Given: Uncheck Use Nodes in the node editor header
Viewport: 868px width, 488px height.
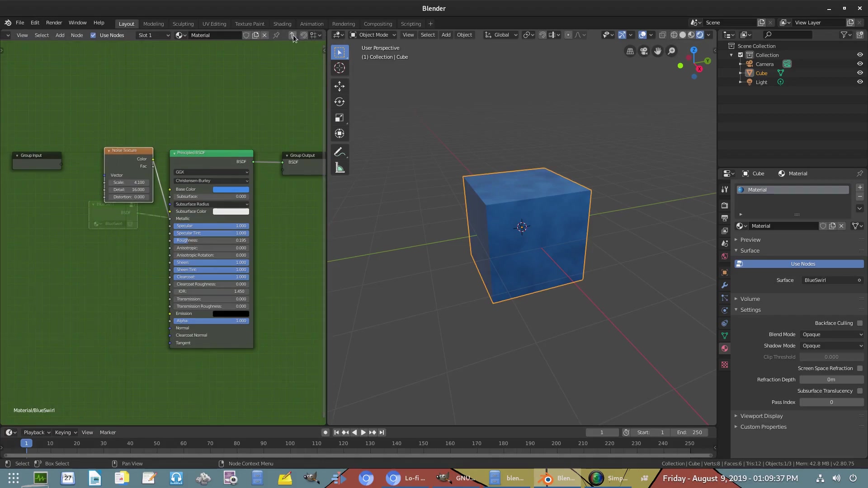Looking at the screenshot, I should [x=93, y=35].
